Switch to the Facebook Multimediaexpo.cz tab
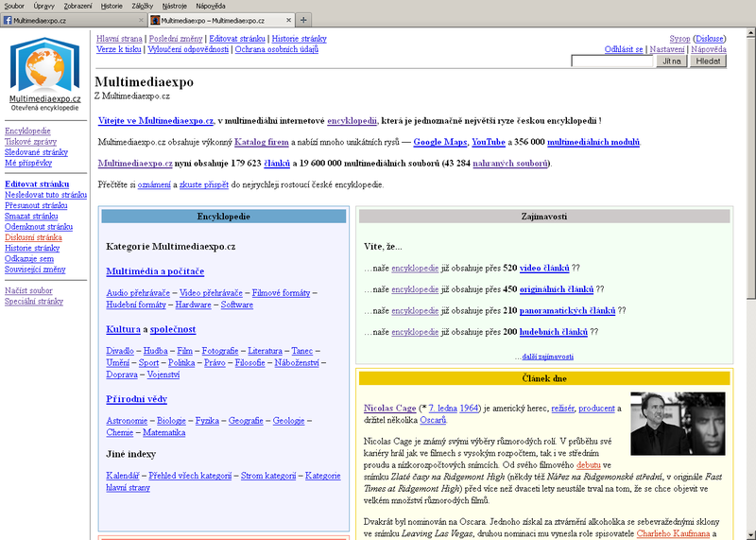 (74, 20)
